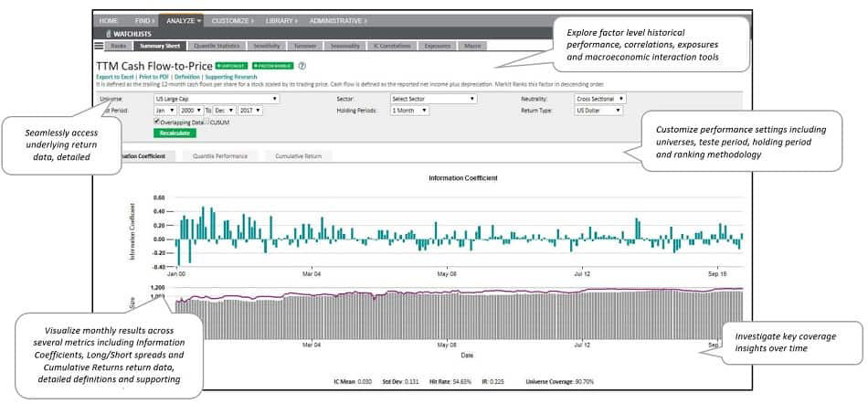868x404 pixels.
Task: Click the Jul 12 label on the IC chart axis
Action: (x=582, y=273)
